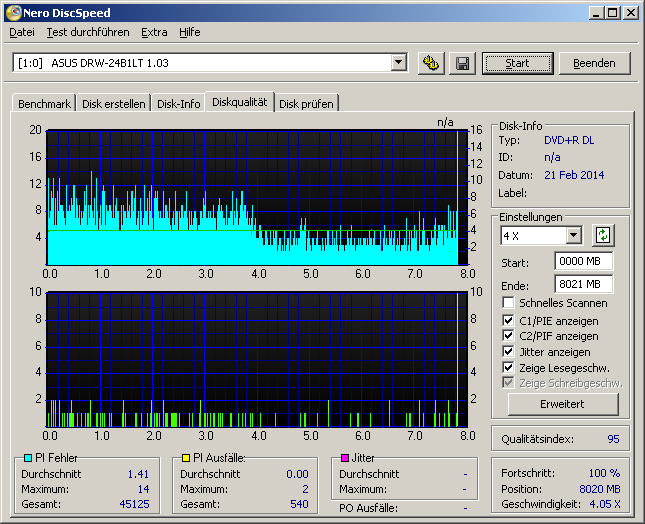This screenshot has height=524, width=645.
Task: Click the Start button
Action: click(517, 63)
